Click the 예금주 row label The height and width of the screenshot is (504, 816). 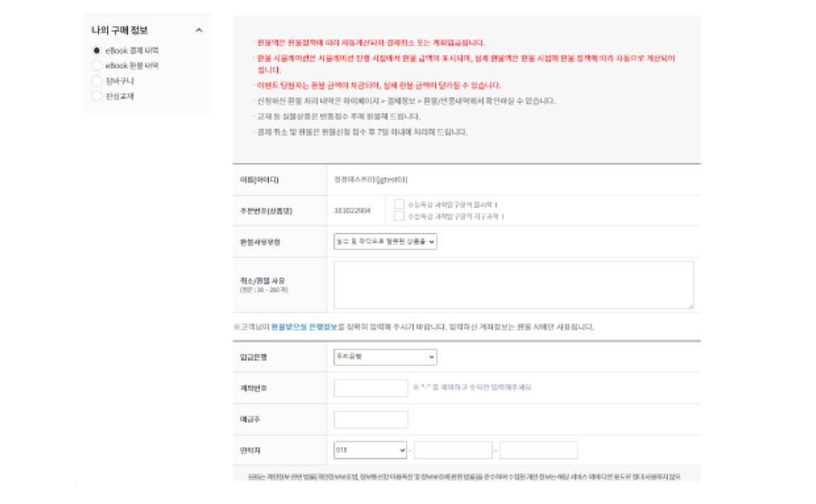250,419
